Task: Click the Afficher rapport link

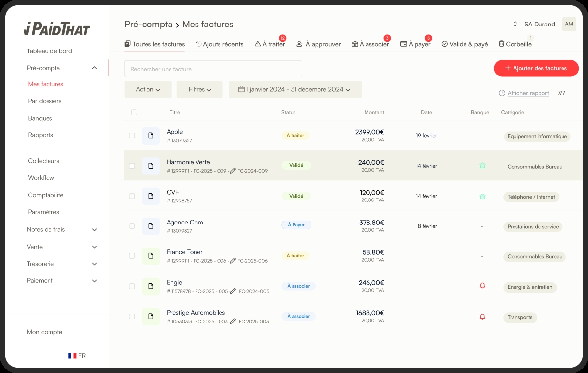Action: point(528,93)
